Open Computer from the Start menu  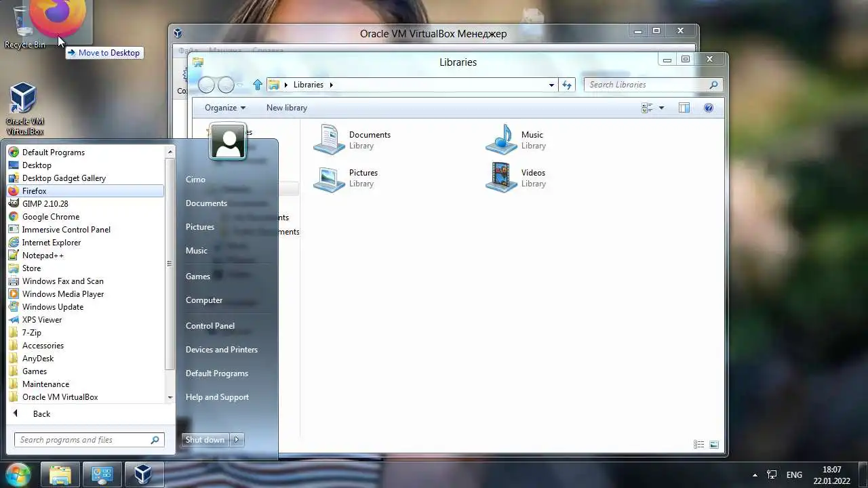click(204, 300)
